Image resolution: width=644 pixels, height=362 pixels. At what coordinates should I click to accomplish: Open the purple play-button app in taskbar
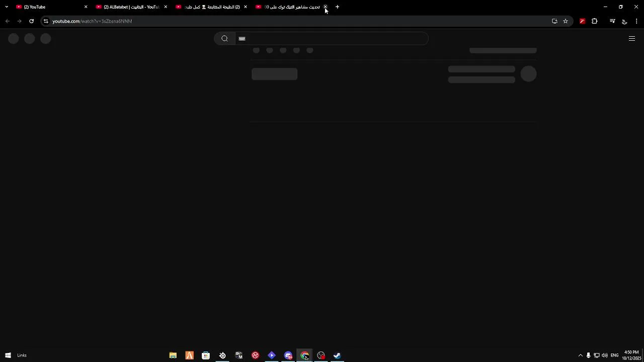pos(272,355)
